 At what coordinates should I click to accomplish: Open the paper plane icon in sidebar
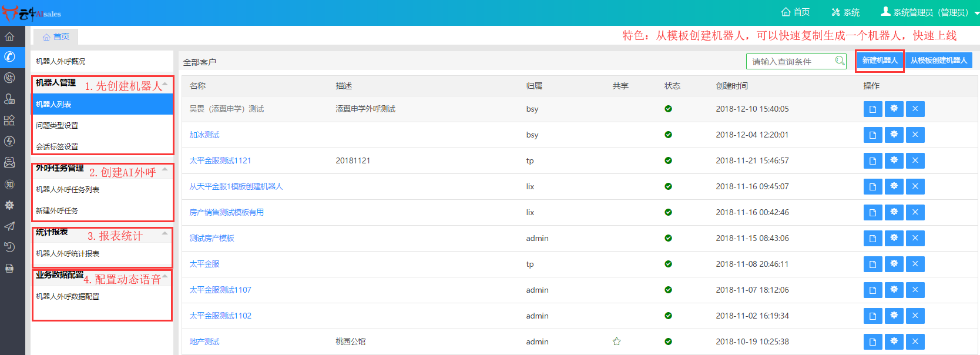click(x=9, y=226)
